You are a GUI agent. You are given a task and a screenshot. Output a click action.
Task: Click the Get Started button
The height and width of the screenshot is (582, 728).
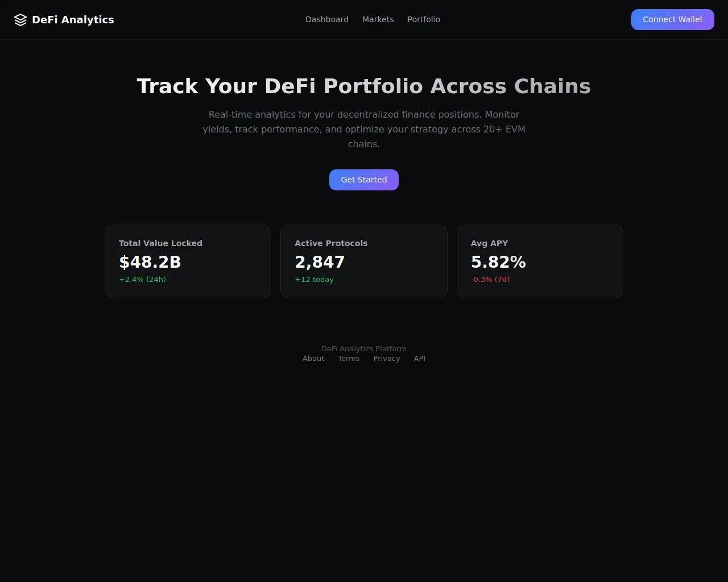click(364, 180)
